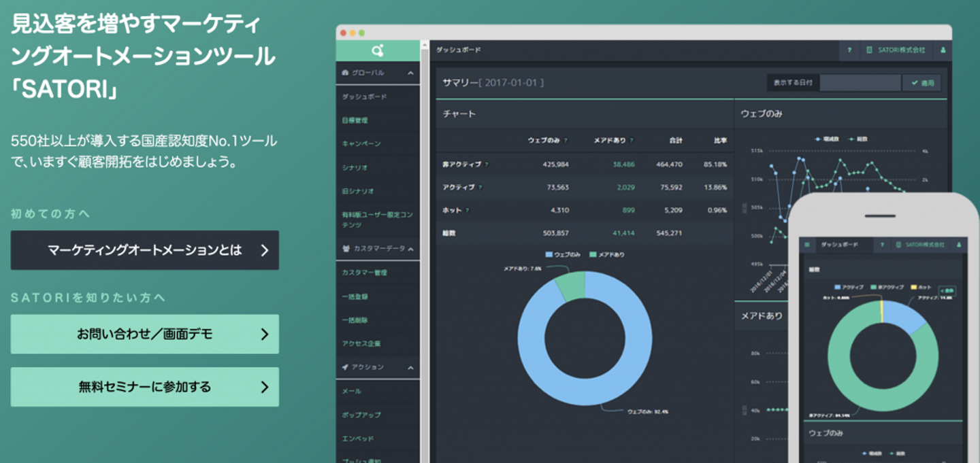Click the カスタマーデータ people icon
The height and width of the screenshot is (463, 980).
(346, 250)
